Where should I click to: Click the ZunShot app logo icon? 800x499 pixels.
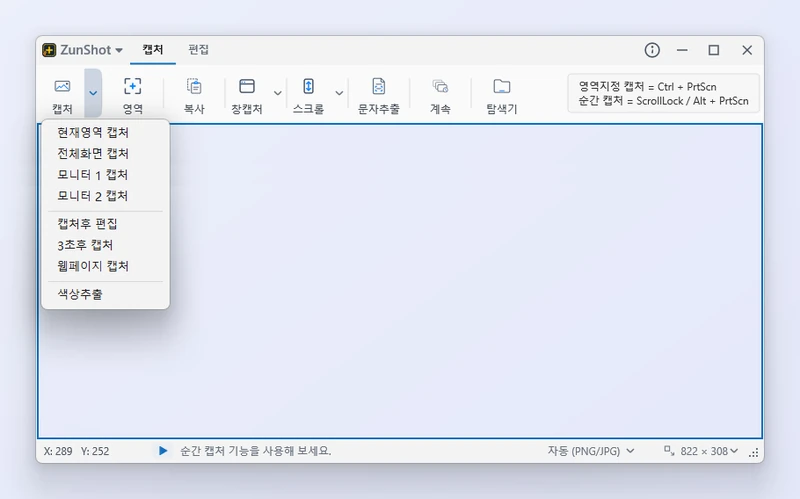[49, 50]
